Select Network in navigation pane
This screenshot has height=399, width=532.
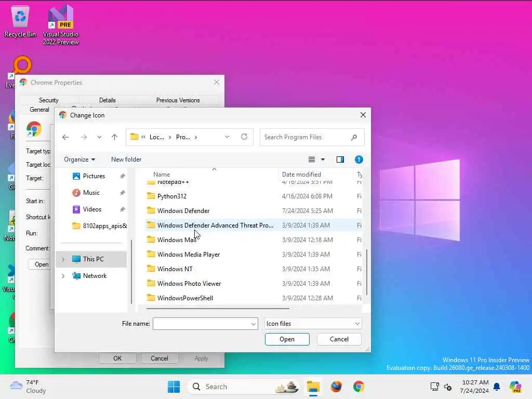95,276
